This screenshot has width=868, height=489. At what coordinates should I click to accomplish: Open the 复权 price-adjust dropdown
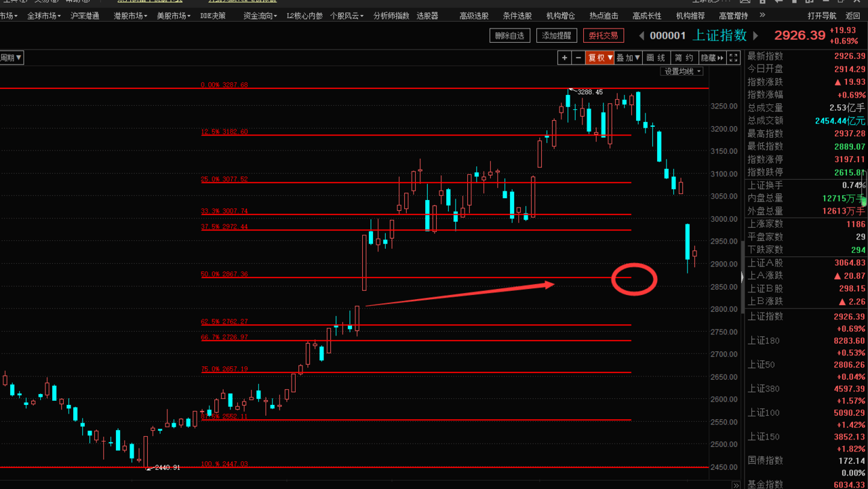point(600,58)
